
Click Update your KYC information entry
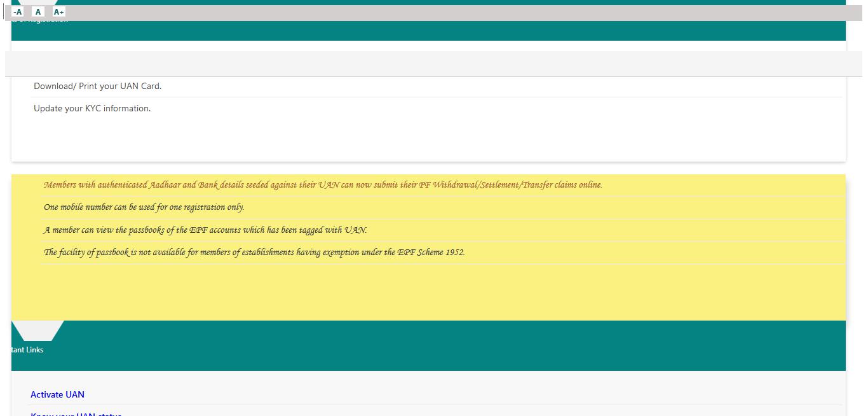click(x=92, y=108)
